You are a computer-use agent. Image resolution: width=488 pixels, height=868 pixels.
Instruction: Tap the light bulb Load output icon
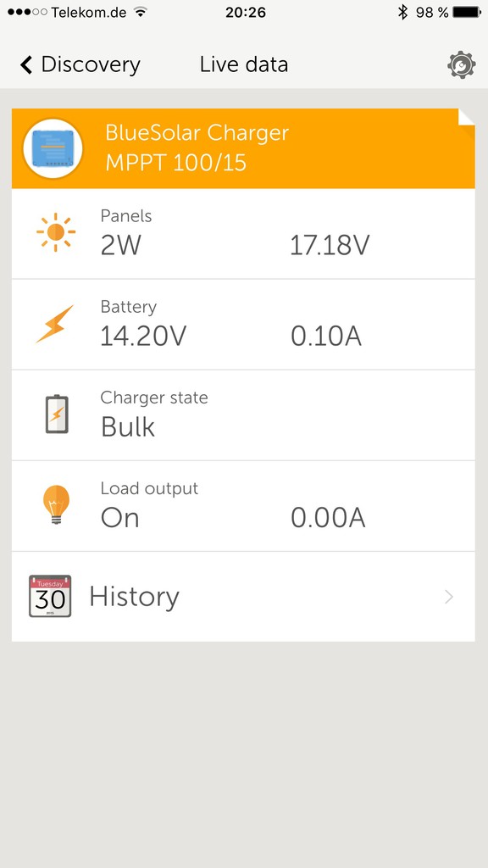tap(57, 504)
